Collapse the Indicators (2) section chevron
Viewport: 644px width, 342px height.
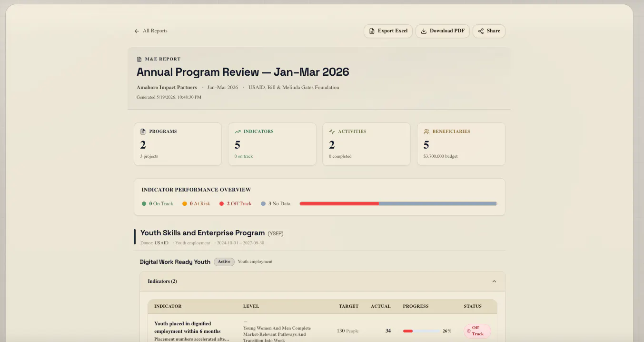(x=494, y=282)
